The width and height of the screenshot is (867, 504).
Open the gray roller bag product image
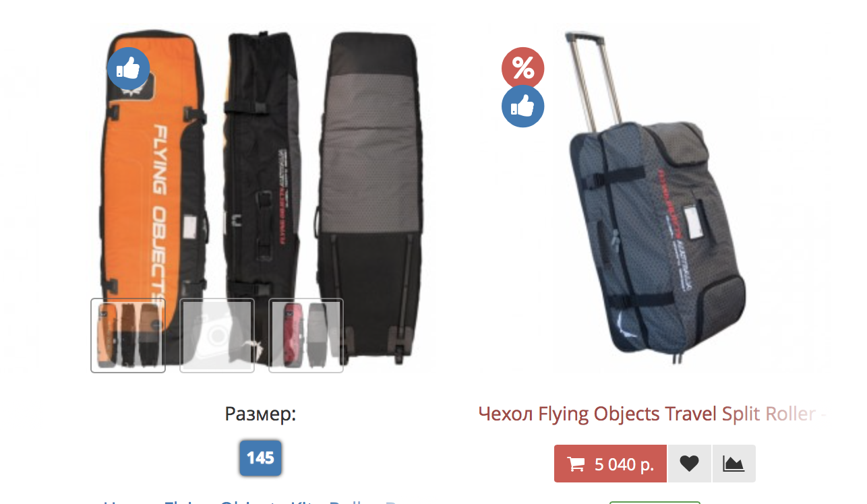coord(653,195)
